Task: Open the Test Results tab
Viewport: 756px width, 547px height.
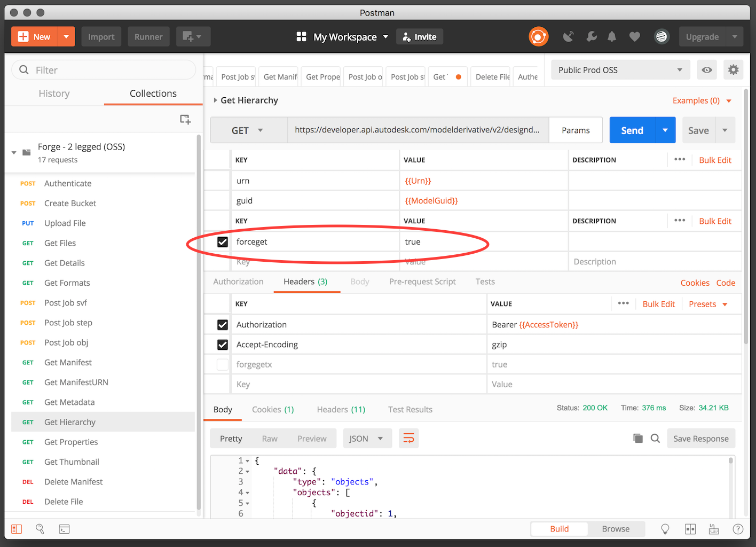Action: 410,410
